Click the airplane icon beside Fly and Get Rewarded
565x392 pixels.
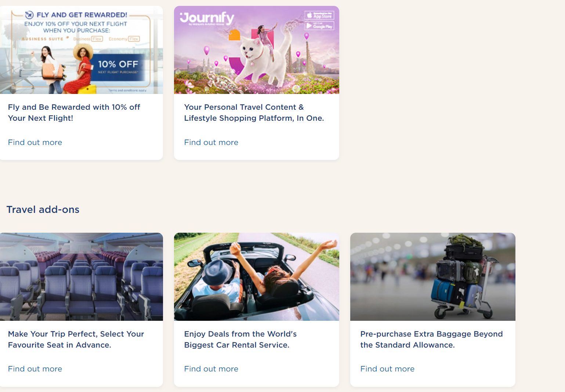click(29, 15)
